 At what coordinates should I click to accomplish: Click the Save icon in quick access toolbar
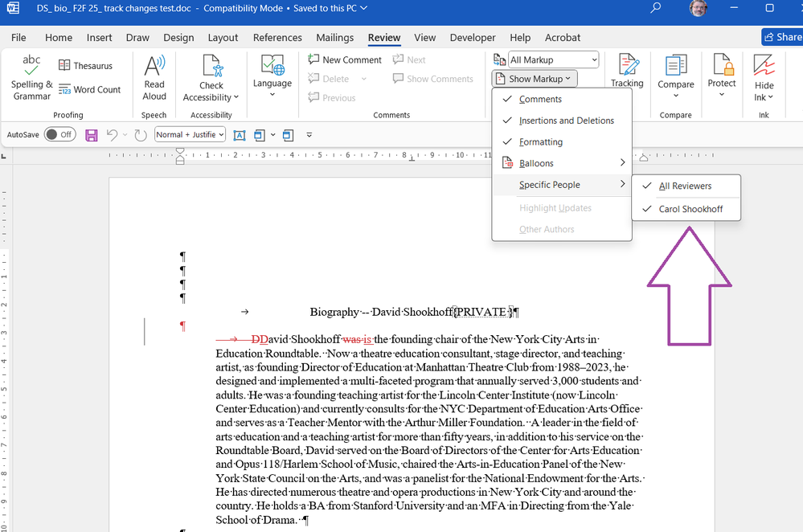(92, 135)
